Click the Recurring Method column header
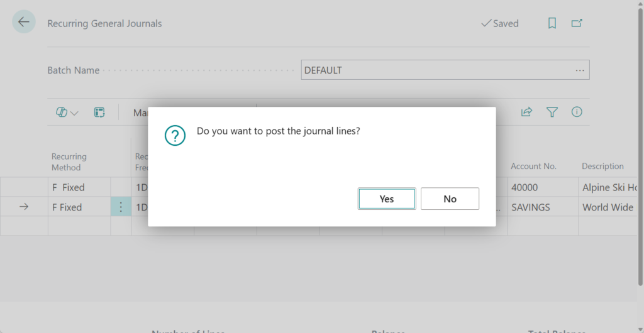The height and width of the screenshot is (333, 644). [x=69, y=162]
